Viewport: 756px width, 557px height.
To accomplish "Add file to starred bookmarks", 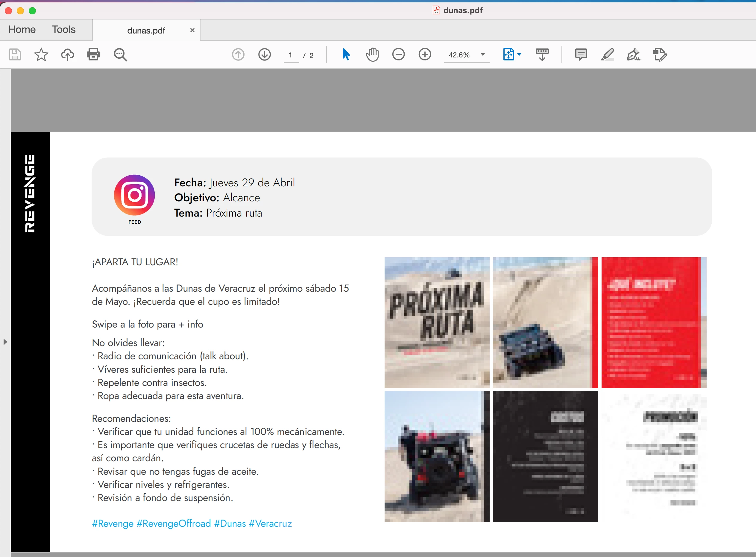I will 41,55.
